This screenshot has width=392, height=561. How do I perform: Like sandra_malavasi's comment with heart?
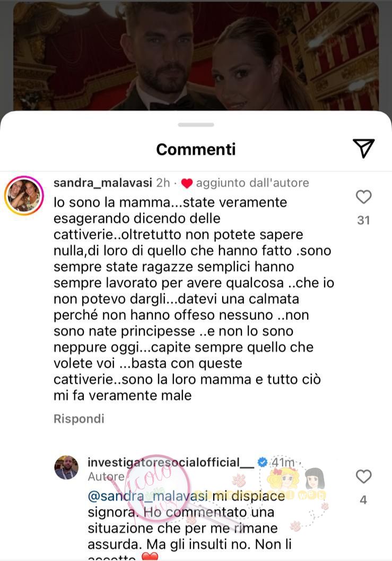coord(364,197)
